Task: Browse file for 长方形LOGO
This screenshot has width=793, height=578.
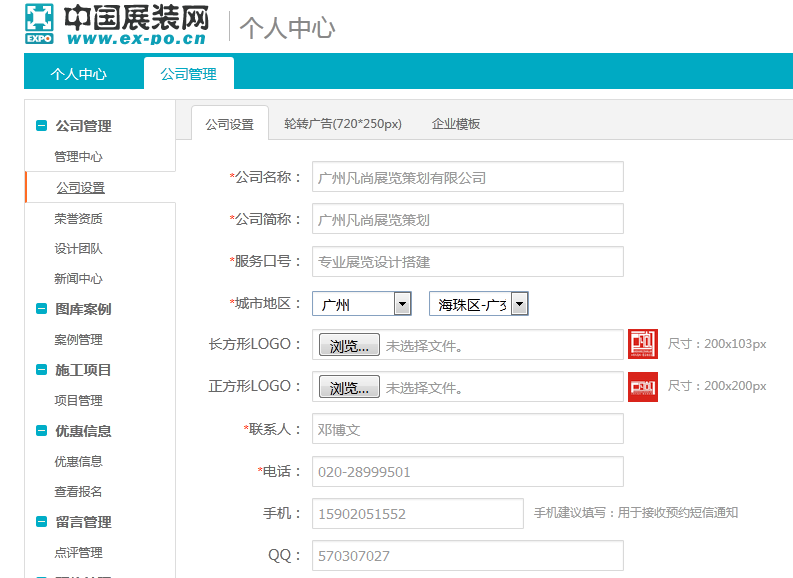Action: pos(349,346)
